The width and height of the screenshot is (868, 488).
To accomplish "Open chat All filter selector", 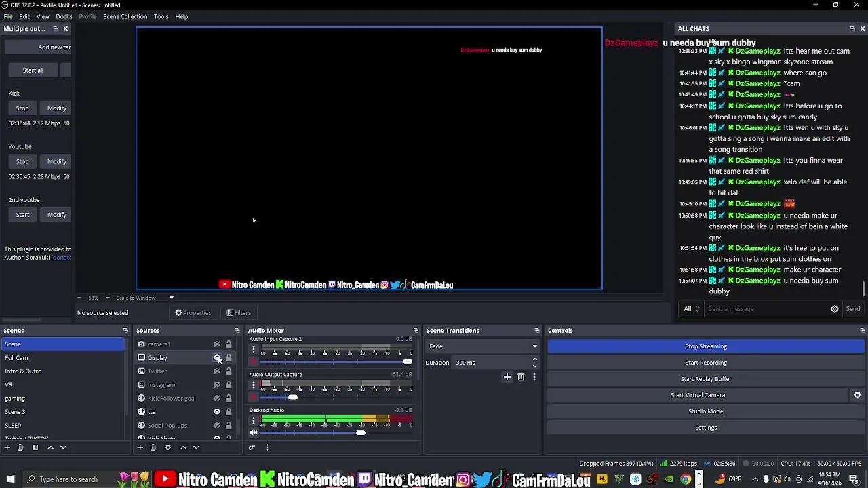I will coord(692,309).
